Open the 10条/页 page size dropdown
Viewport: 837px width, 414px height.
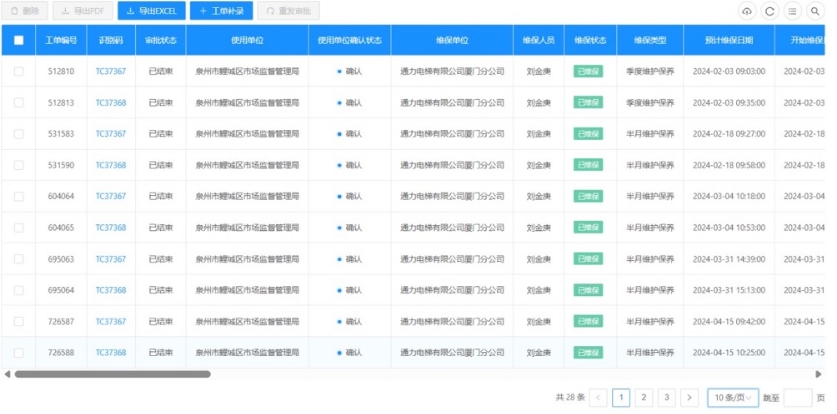click(x=731, y=397)
